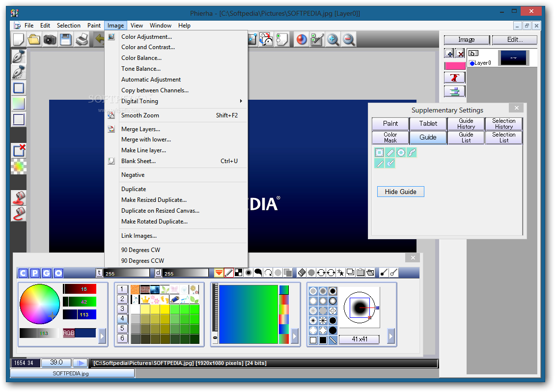
Task: Click the pencil icon in paint bar
Action: click(229, 272)
